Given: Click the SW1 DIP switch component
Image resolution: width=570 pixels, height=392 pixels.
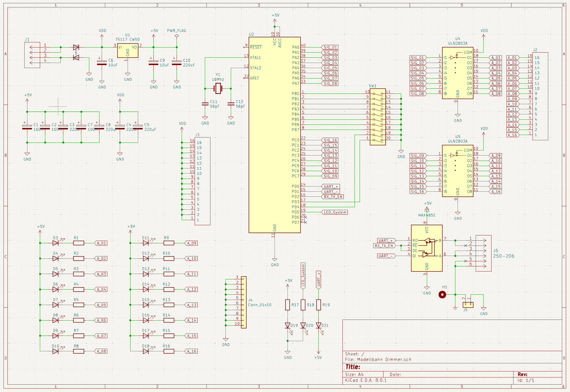Looking at the screenshot, I should coord(377,117).
